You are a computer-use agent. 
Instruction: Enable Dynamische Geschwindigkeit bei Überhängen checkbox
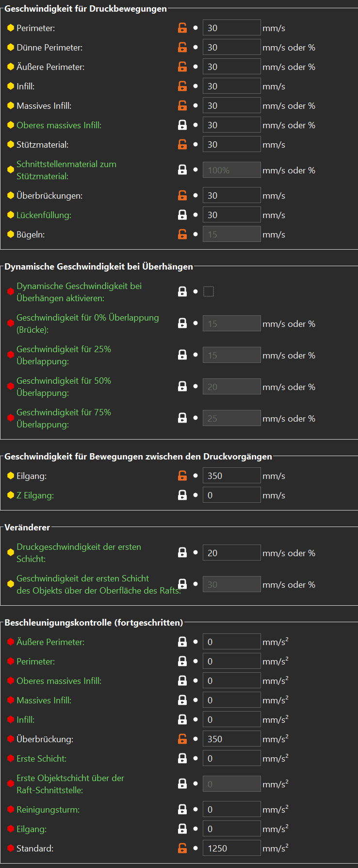209,291
